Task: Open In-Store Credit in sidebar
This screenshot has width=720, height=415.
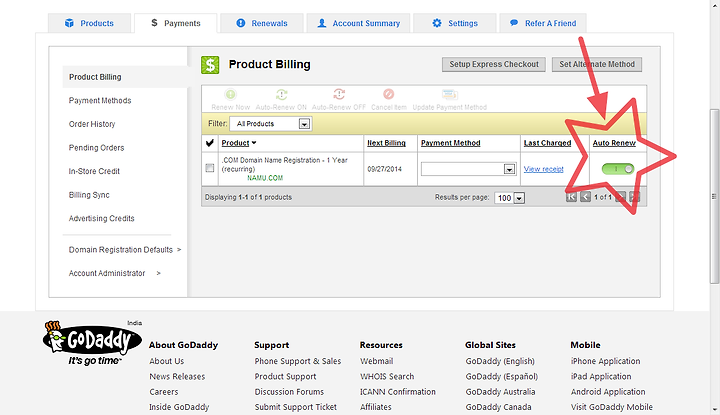Action: [94, 171]
